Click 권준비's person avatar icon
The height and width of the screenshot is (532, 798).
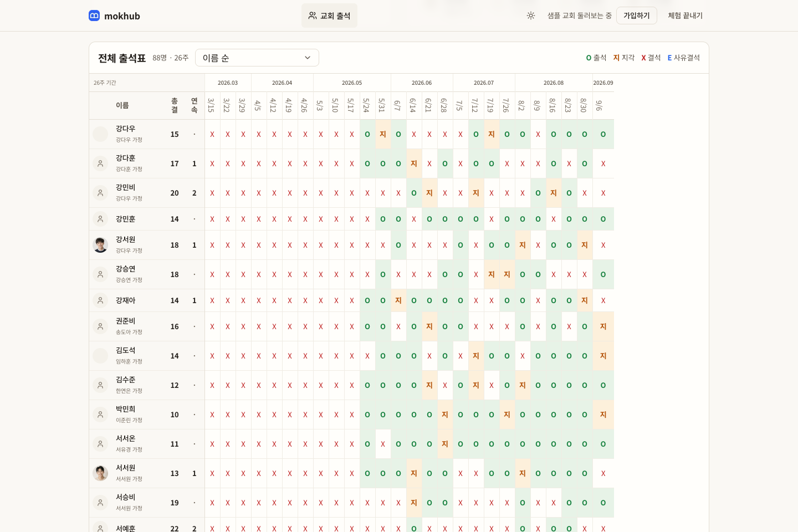pyautogui.click(x=100, y=326)
